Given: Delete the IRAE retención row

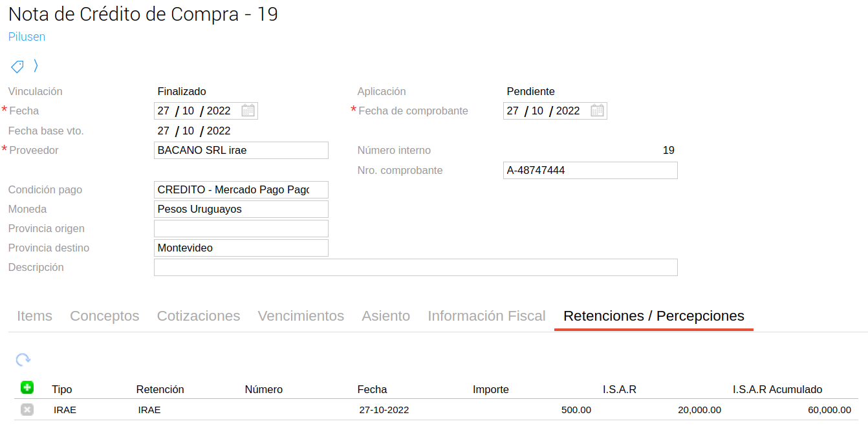Looking at the screenshot, I should (x=27, y=409).
